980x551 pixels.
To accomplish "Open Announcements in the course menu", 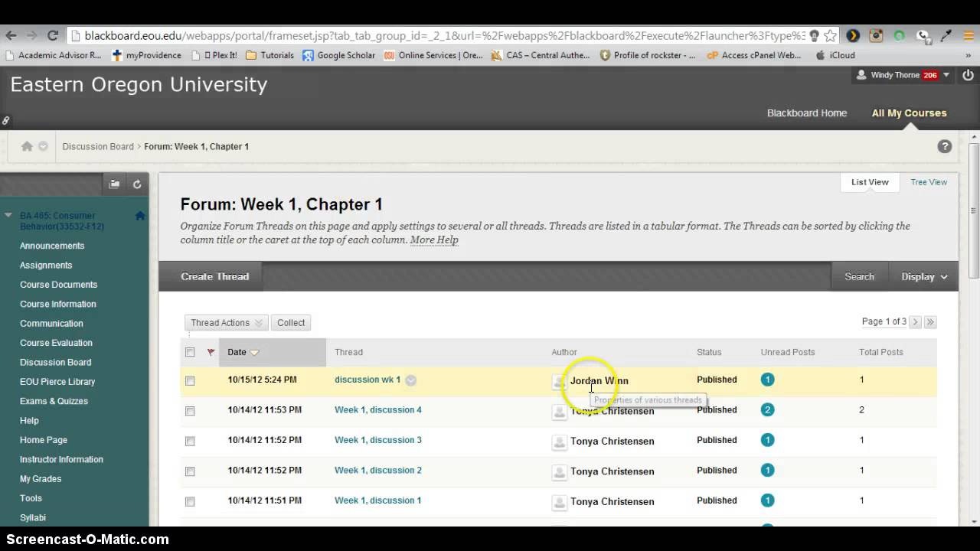I will click(x=52, y=246).
